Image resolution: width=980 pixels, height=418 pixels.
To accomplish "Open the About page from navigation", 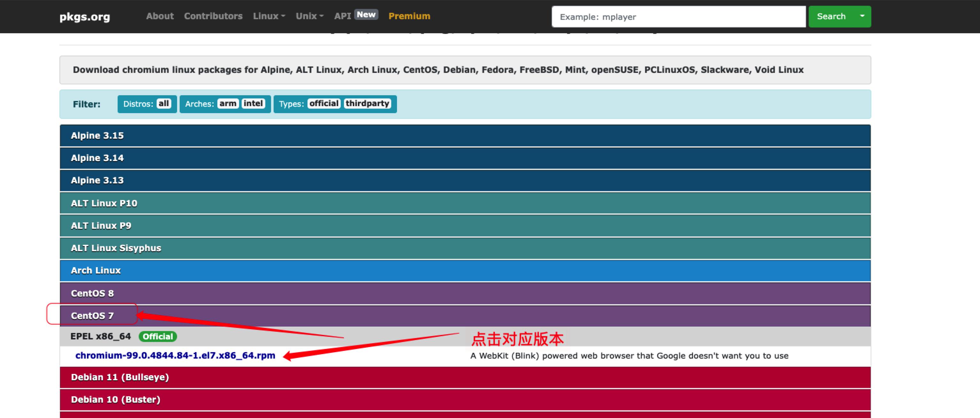I will click(x=159, y=16).
